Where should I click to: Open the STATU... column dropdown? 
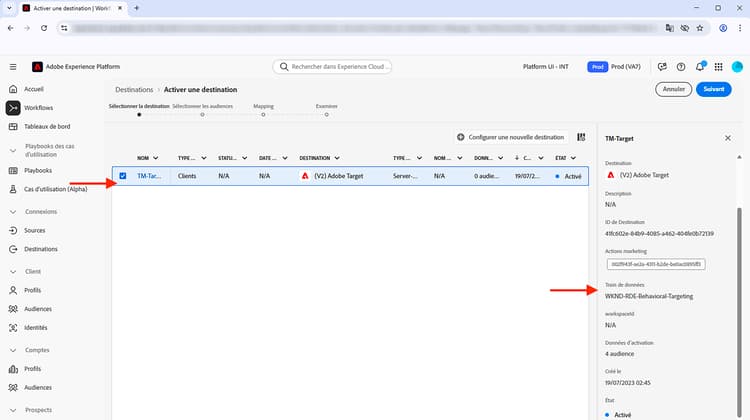(244, 158)
